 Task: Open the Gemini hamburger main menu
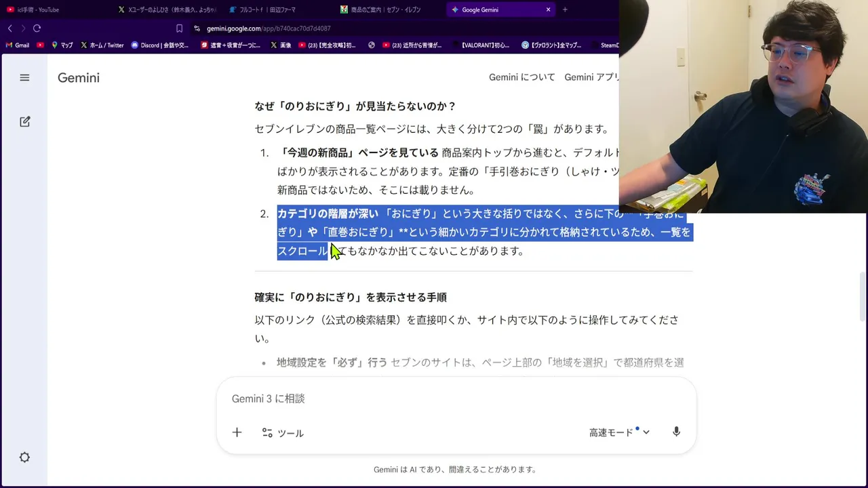24,78
